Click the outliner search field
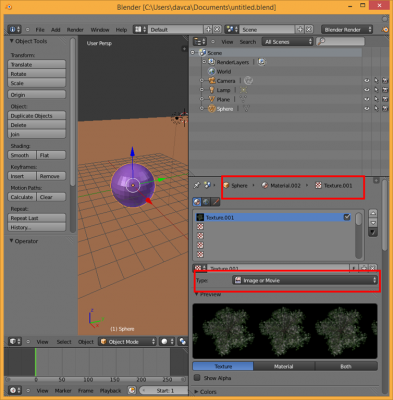Viewport: 393px width, 400px height. tap(340, 41)
